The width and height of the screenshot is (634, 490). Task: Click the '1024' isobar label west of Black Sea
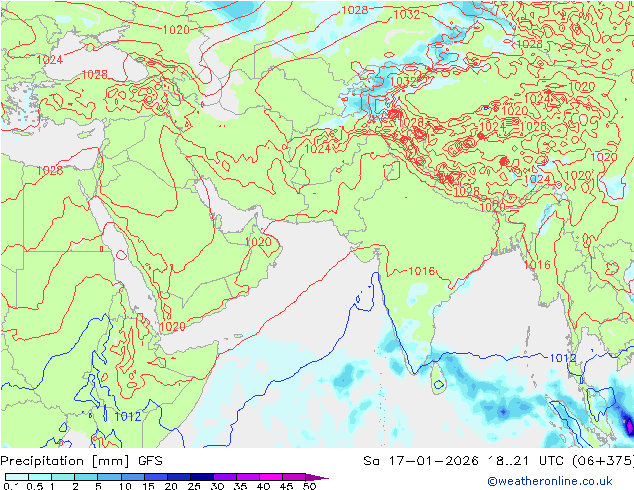pos(49,60)
